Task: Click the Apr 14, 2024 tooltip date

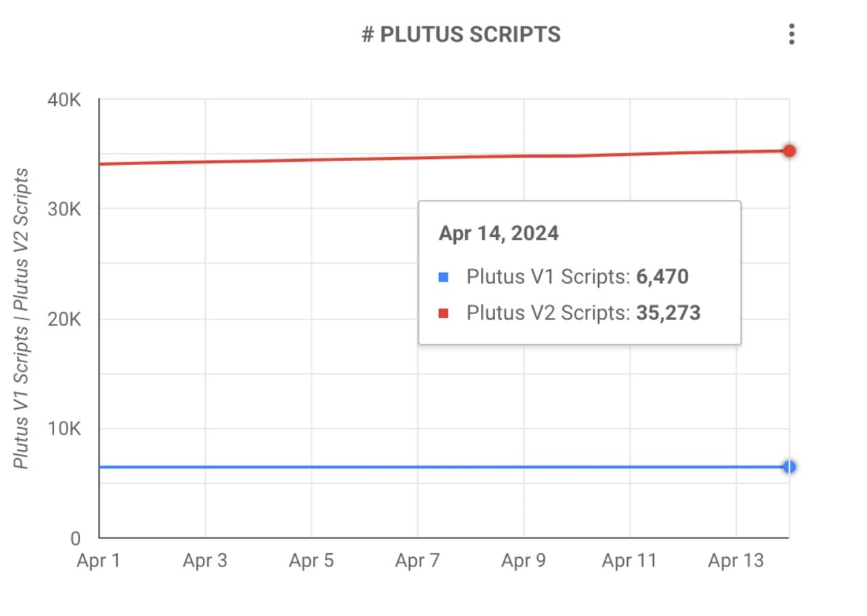Action: pyautogui.click(x=499, y=234)
